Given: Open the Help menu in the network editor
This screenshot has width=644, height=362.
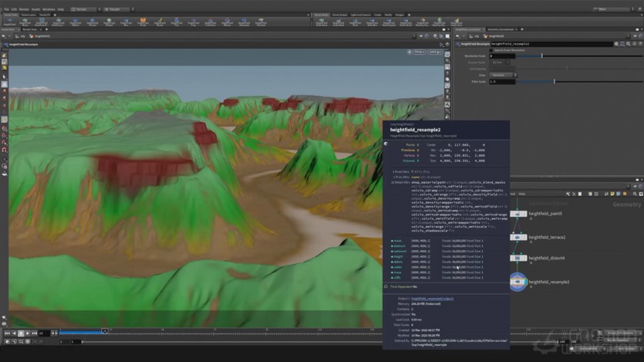Looking at the screenshot, I should point(521,194).
